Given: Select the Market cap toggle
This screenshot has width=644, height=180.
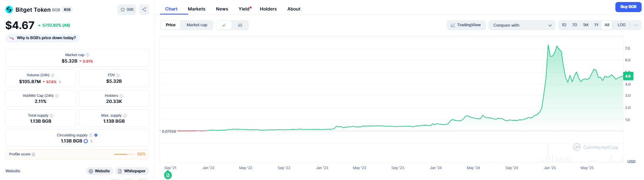Looking at the screenshot, I should pyautogui.click(x=197, y=25).
